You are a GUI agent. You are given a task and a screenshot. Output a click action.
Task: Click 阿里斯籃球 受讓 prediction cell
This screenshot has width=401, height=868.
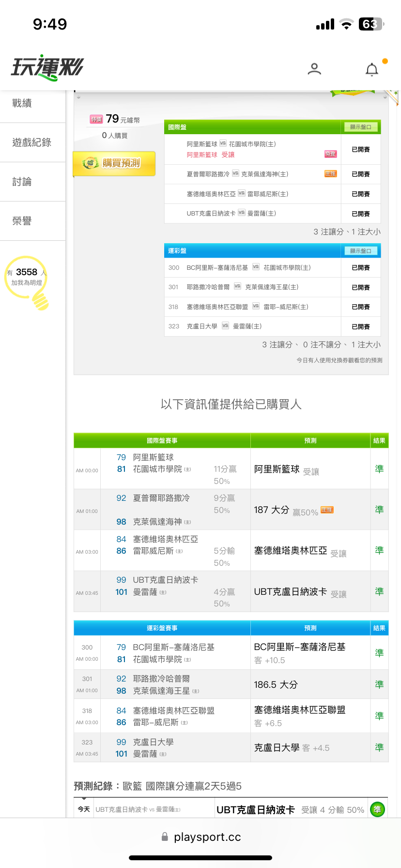(310, 469)
